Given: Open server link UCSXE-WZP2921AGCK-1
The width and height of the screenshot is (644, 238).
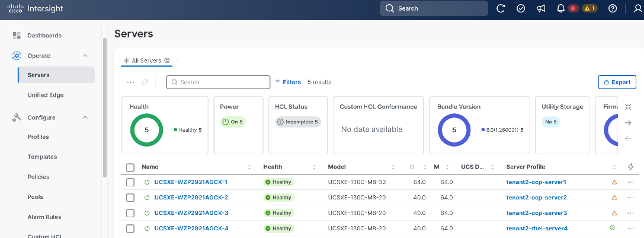Looking at the screenshot, I should pyautogui.click(x=191, y=182).
